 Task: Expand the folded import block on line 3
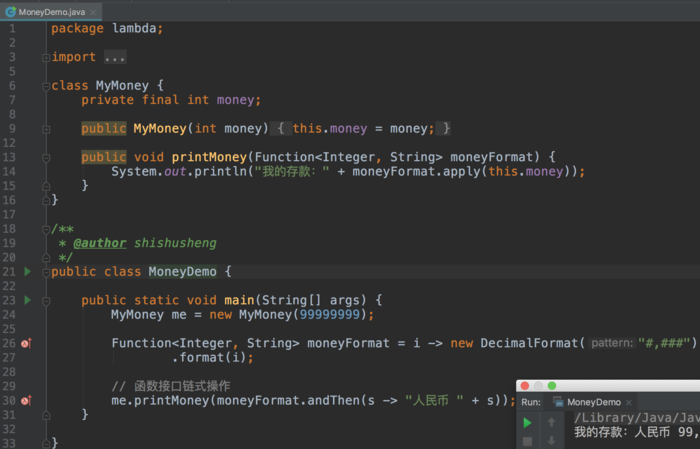coord(46,58)
